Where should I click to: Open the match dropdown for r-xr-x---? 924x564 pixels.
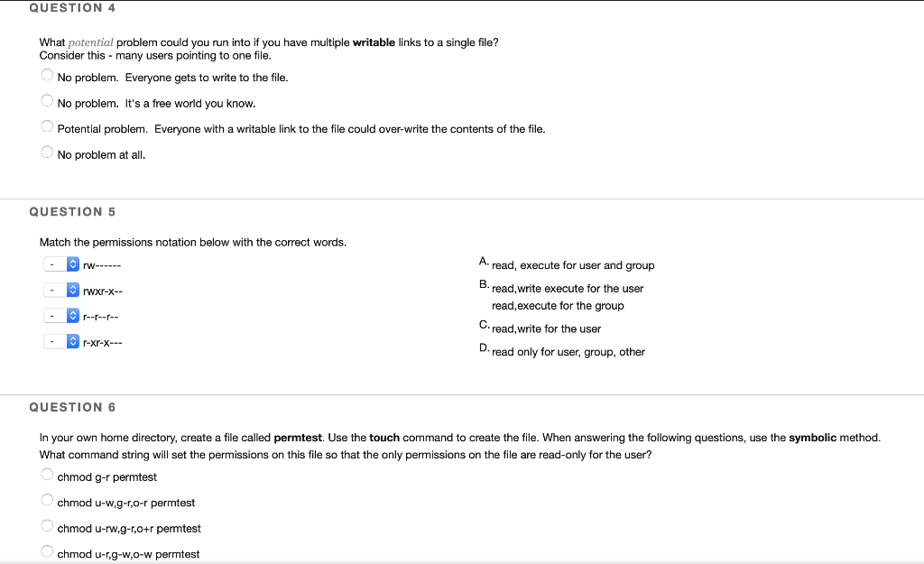pos(61,341)
